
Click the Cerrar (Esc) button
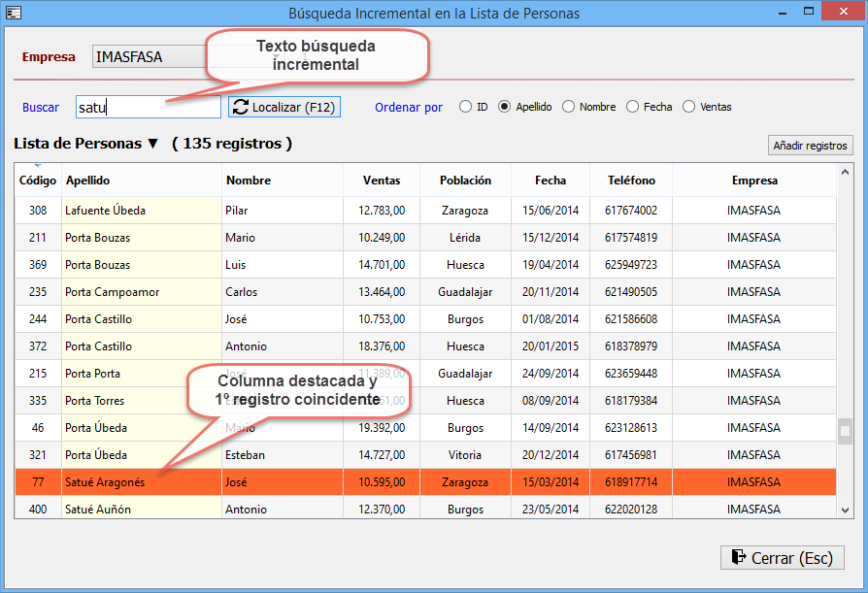[x=782, y=557]
